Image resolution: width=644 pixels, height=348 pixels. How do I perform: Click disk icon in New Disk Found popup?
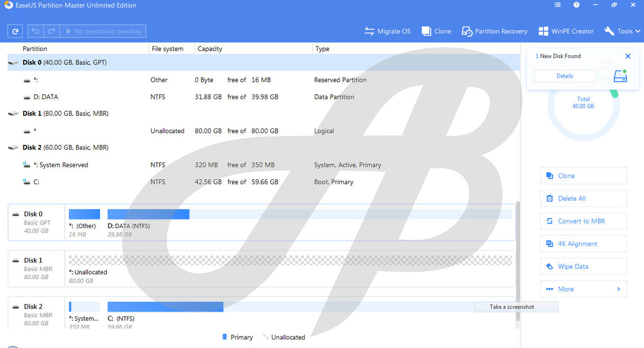pos(620,76)
